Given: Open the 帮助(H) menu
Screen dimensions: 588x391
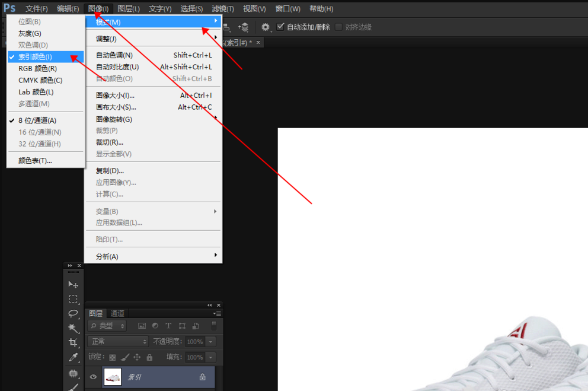Looking at the screenshot, I should point(321,9).
